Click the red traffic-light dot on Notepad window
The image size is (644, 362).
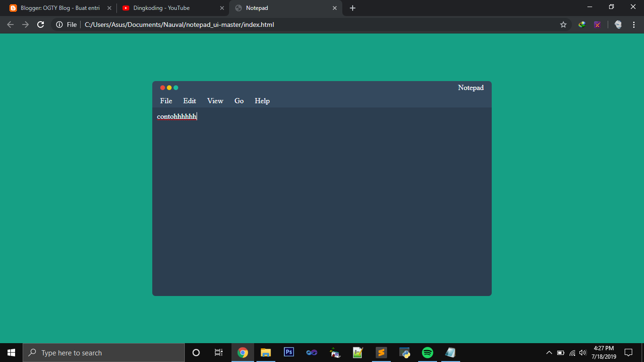click(x=162, y=87)
